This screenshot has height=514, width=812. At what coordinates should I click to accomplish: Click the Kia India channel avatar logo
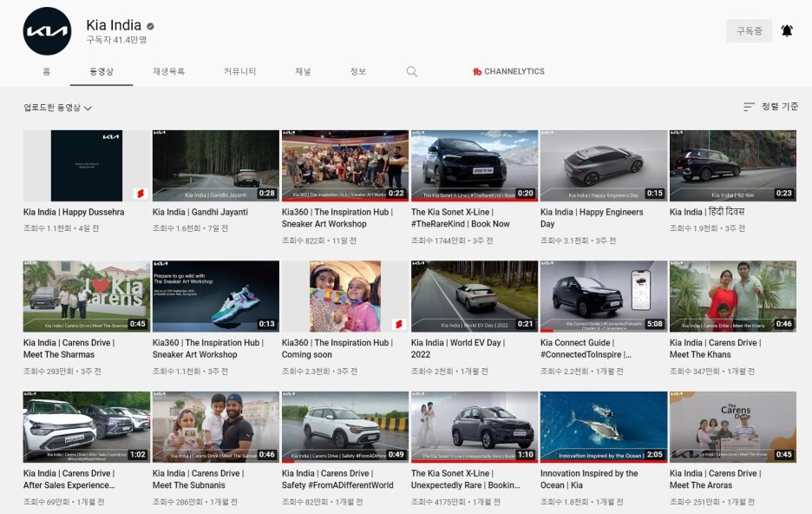tap(47, 31)
